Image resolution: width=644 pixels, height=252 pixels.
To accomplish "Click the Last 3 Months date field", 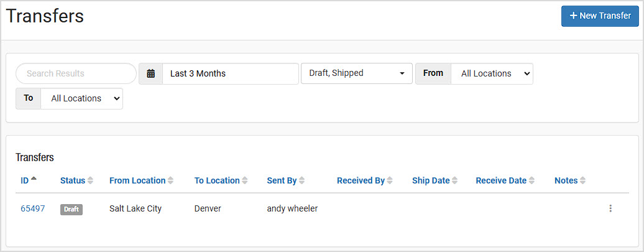I will [231, 73].
